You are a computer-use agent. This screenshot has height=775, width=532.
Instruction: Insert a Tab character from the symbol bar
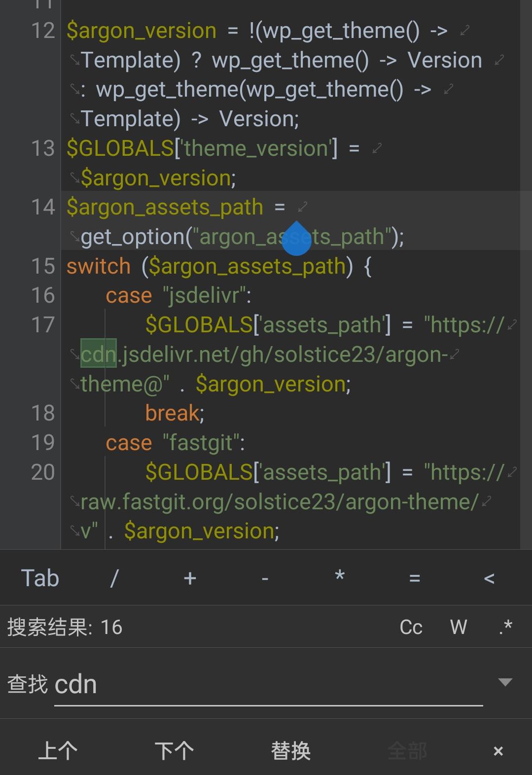point(40,578)
